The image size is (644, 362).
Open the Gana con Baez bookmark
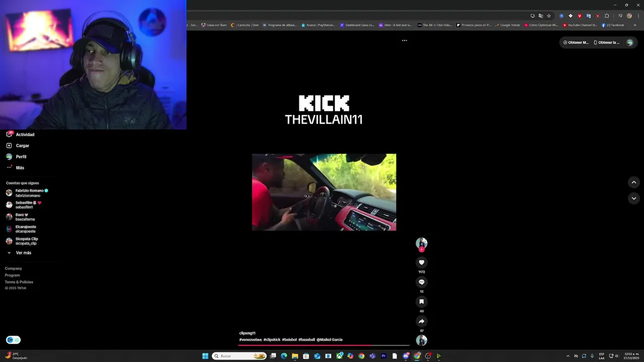click(x=214, y=25)
